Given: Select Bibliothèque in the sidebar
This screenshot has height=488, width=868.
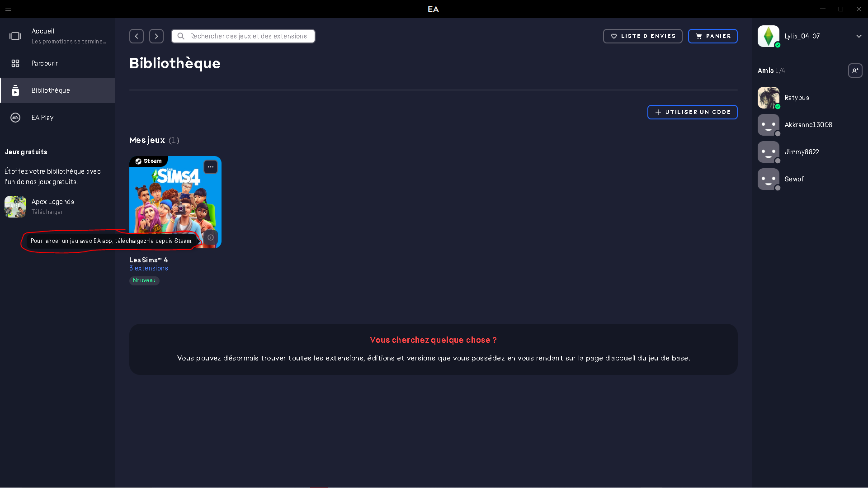Looking at the screenshot, I should pos(57,90).
